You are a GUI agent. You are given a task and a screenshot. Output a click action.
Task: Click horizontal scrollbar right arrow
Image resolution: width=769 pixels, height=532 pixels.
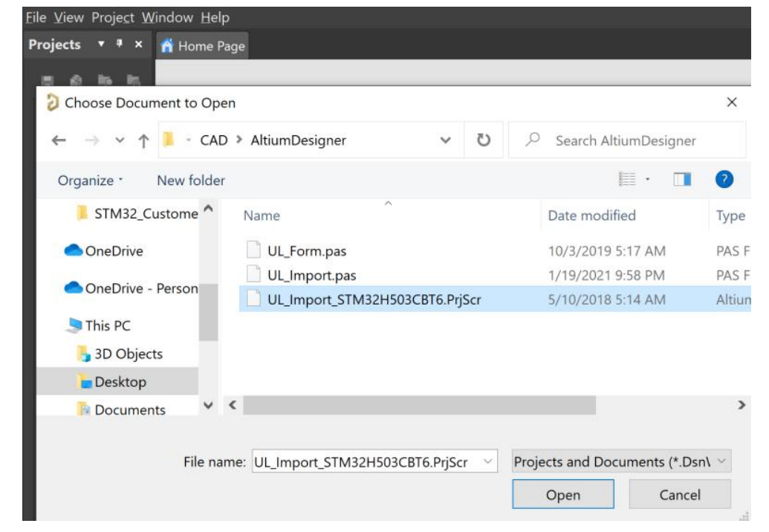click(742, 405)
